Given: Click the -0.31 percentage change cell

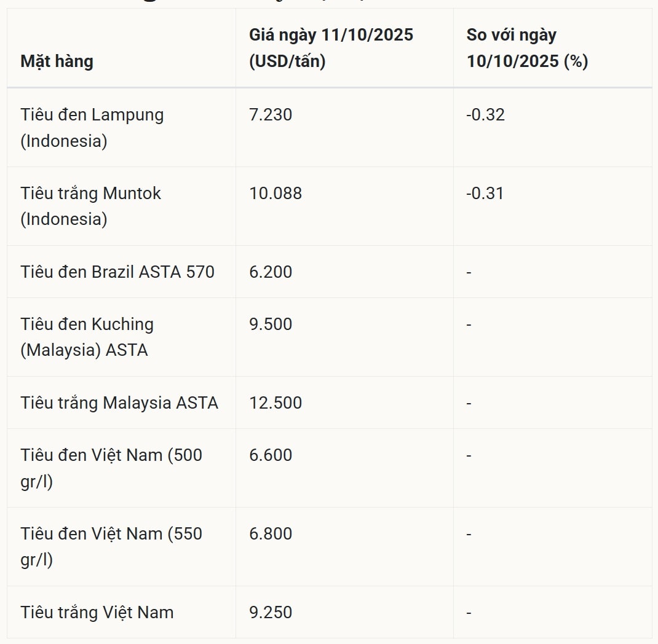Looking at the screenshot, I should pos(485,194).
